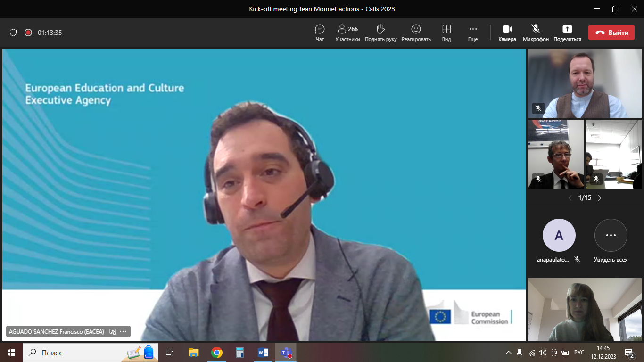Unmute the microphone
This screenshot has width=644, height=362.
(x=536, y=33)
